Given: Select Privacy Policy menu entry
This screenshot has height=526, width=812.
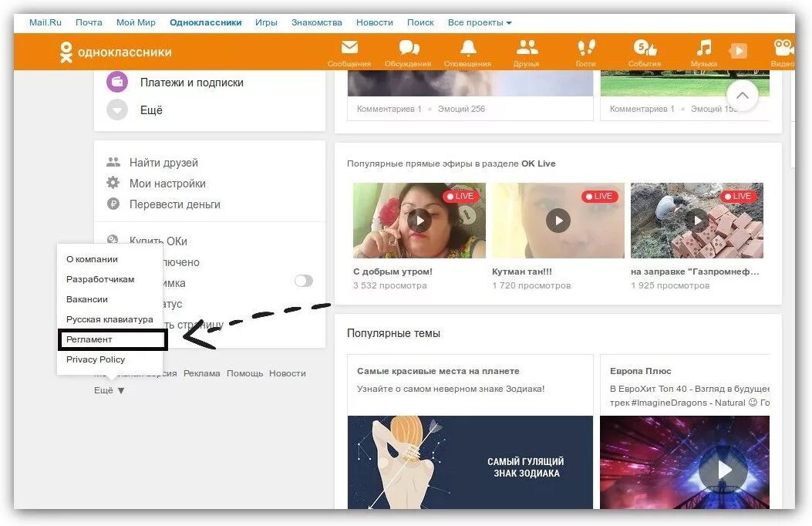Looking at the screenshot, I should tap(96, 359).
